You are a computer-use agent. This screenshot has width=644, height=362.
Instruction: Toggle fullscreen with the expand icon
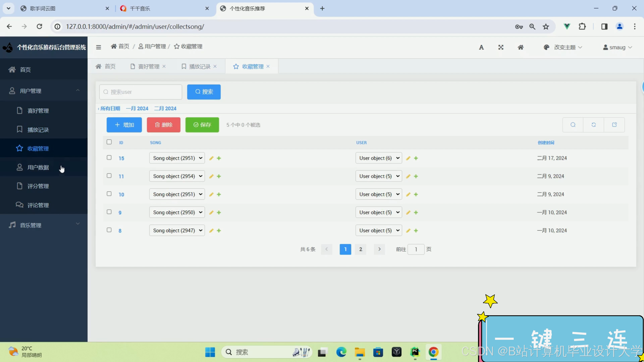tap(501, 47)
